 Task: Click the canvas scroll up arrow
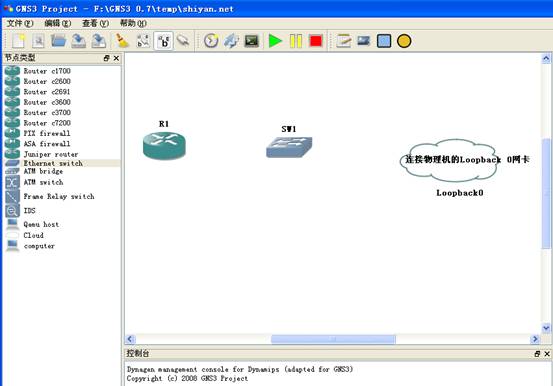coord(546,59)
